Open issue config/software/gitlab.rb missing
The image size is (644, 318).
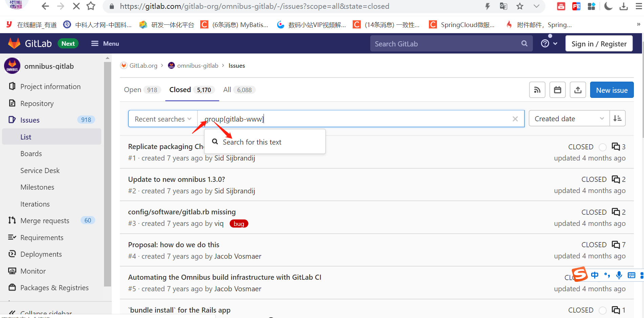[182, 212]
